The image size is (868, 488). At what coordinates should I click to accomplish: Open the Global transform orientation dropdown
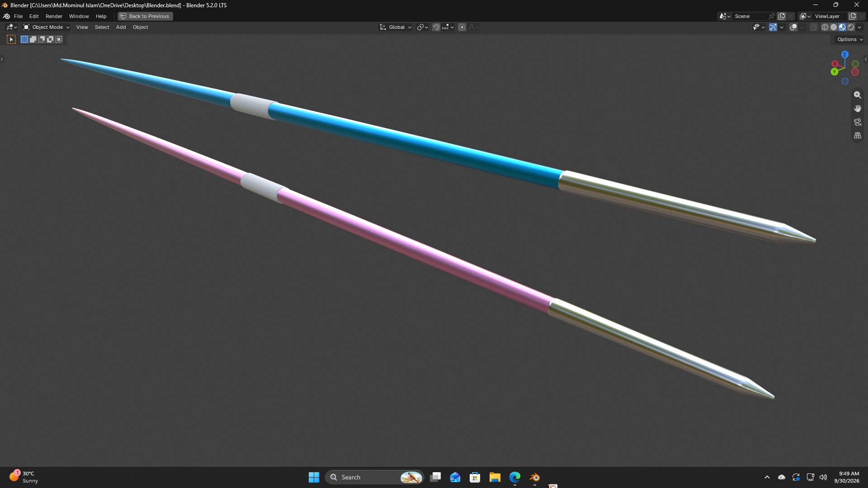pyautogui.click(x=396, y=27)
